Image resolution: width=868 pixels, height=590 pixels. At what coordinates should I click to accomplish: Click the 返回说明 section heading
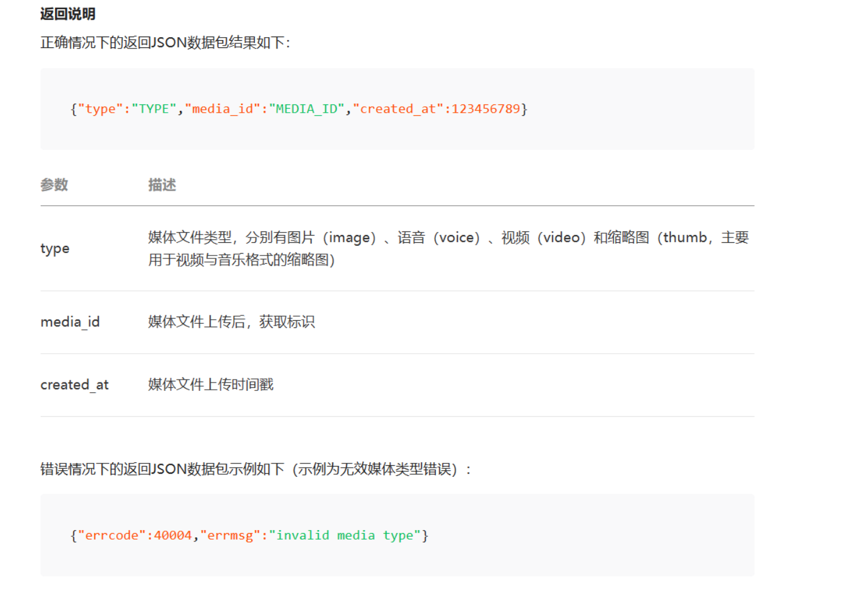click(x=68, y=14)
